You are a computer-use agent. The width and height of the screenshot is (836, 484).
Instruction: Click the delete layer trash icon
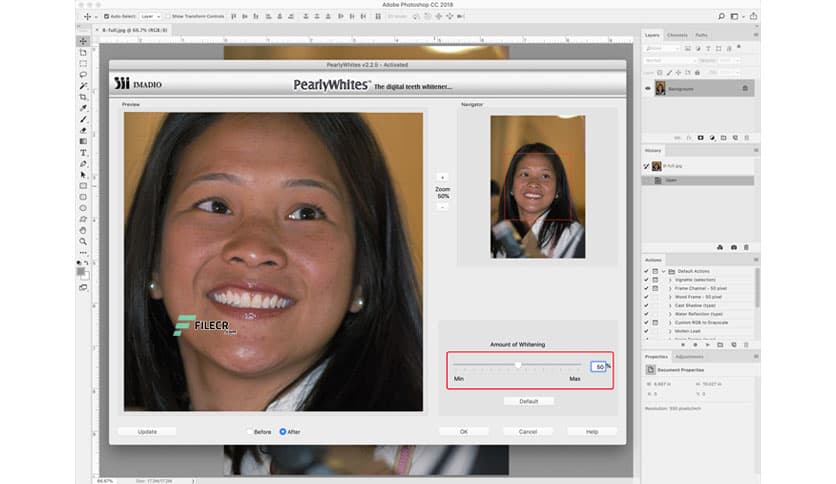click(x=746, y=138)
